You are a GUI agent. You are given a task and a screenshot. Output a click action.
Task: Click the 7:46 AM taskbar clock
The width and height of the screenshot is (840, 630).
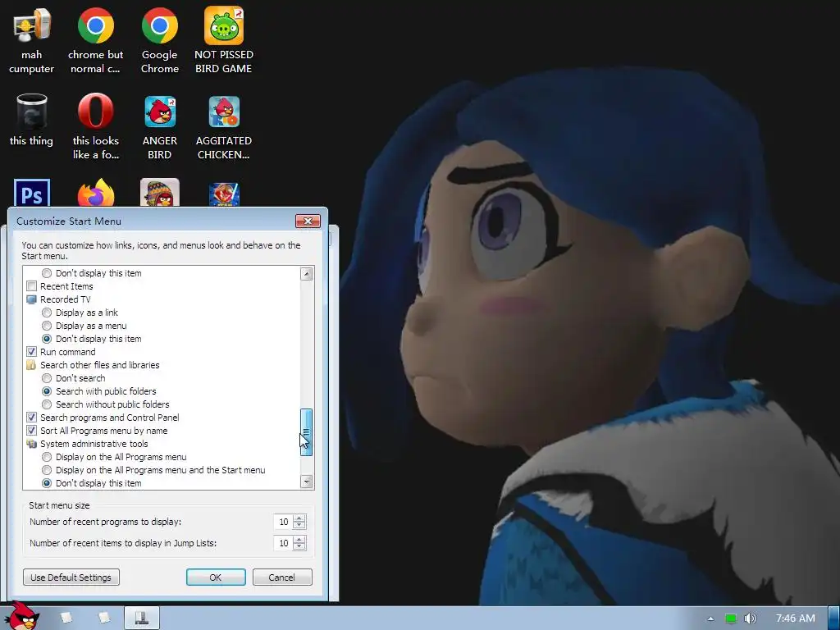click(796, 619)
